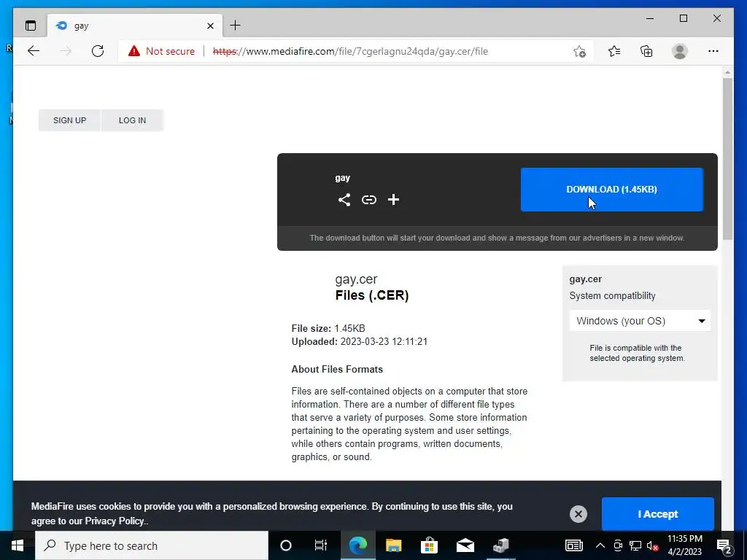Add this page to favorites star icon
The width and height of the screenshot is (747, 560).
click(579, 51)
